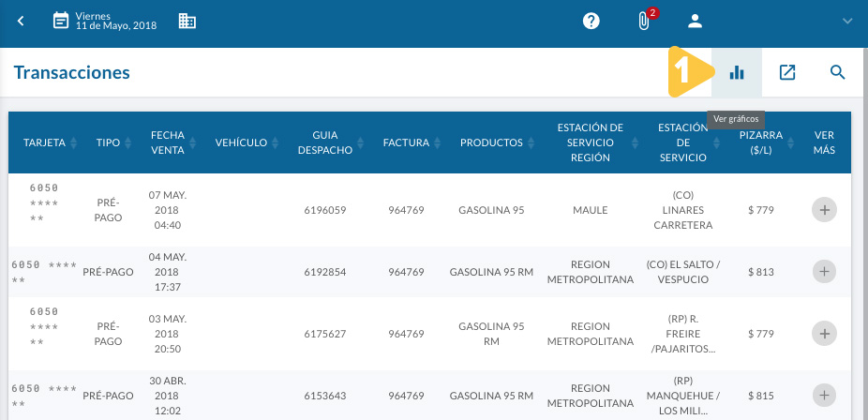Click the Ver gráficos bar chart icon
The image size is (868, 420).
pos(736,72)
